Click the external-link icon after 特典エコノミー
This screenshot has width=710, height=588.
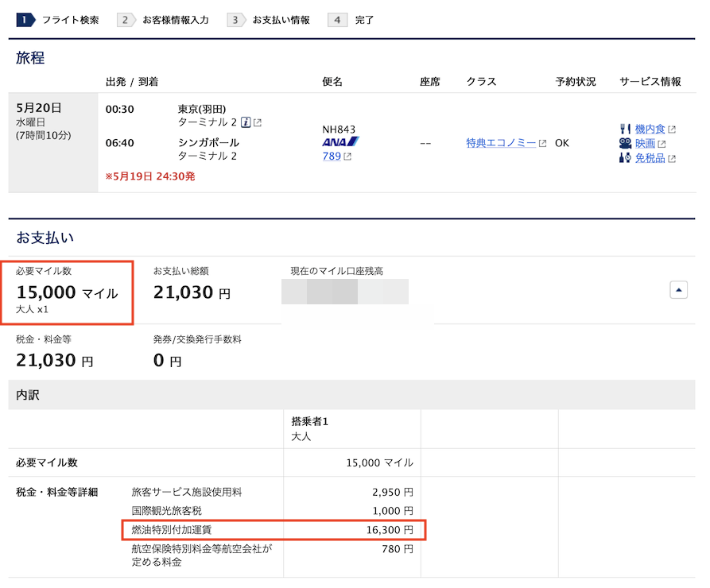point(543,142)
